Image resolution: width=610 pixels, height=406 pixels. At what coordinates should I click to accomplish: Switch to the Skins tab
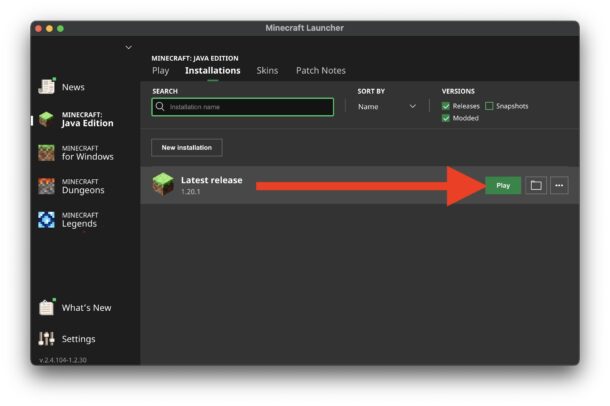(267, 71)
